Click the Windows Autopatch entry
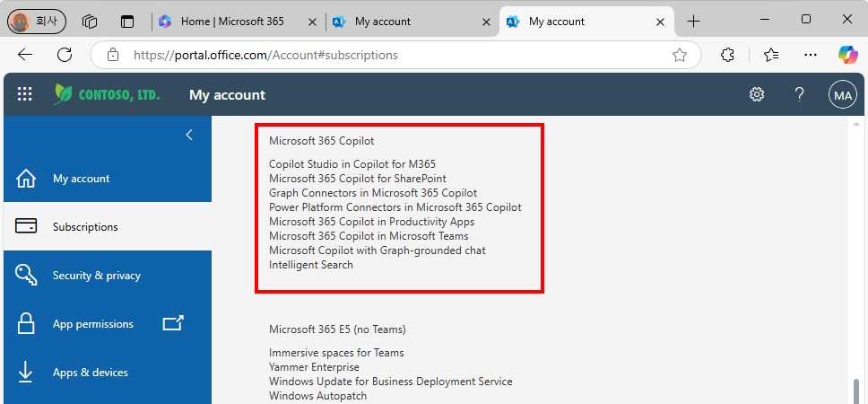Image resolution: width=868 pixels, height=404 pixels. (x=317, y=396)
